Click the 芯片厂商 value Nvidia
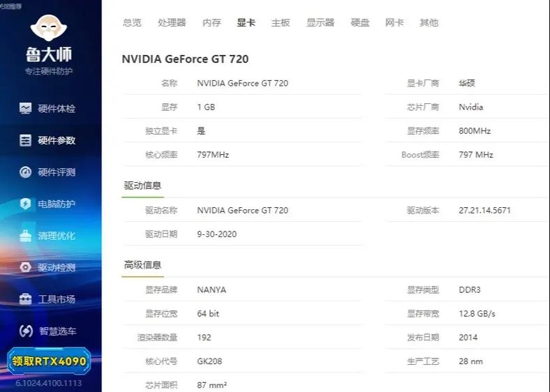Image resolution: width=550 pixels, height=392 pixels. 470,107
